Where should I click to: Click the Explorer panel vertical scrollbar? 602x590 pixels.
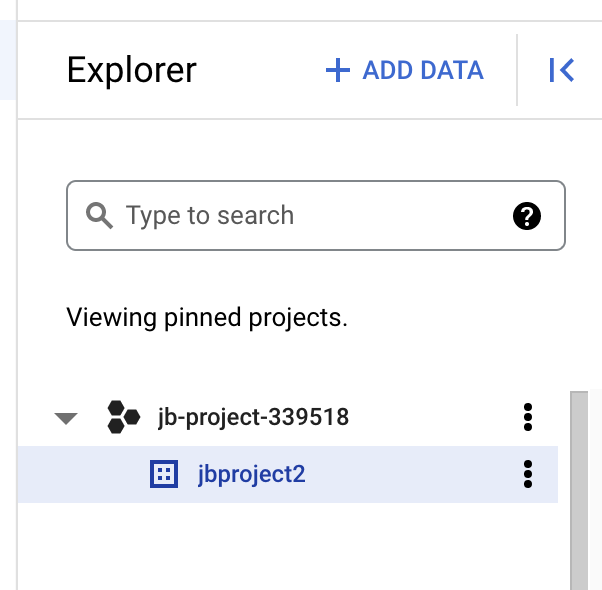(x=579, y=490)
